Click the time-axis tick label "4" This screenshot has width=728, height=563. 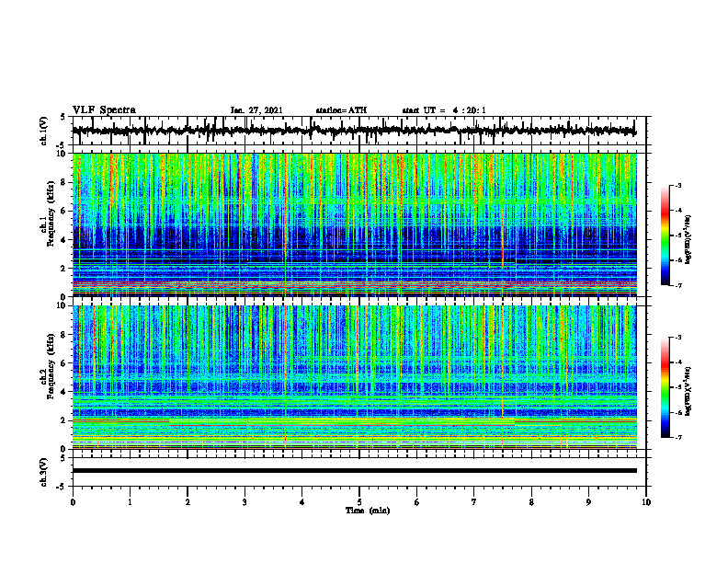(302, 502)
